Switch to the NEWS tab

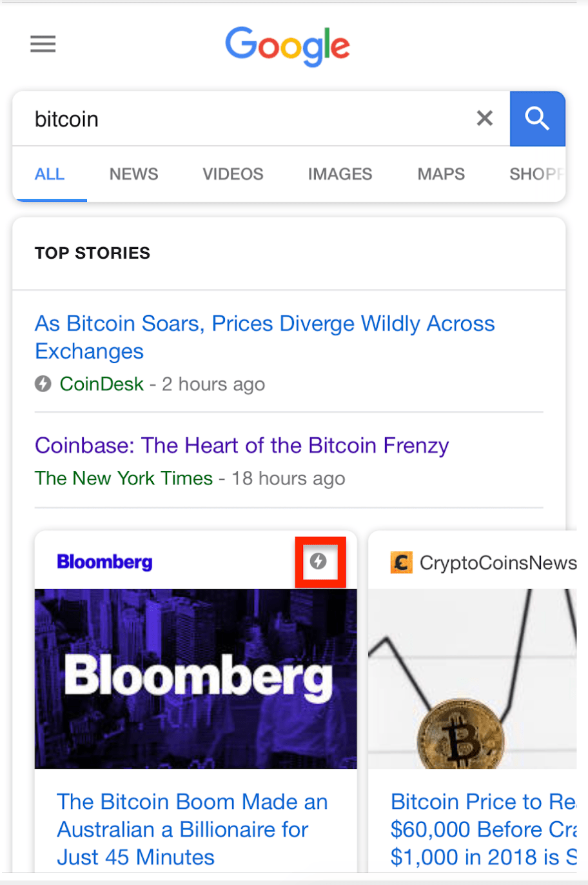pyautogui.click(x=133, y=174)
